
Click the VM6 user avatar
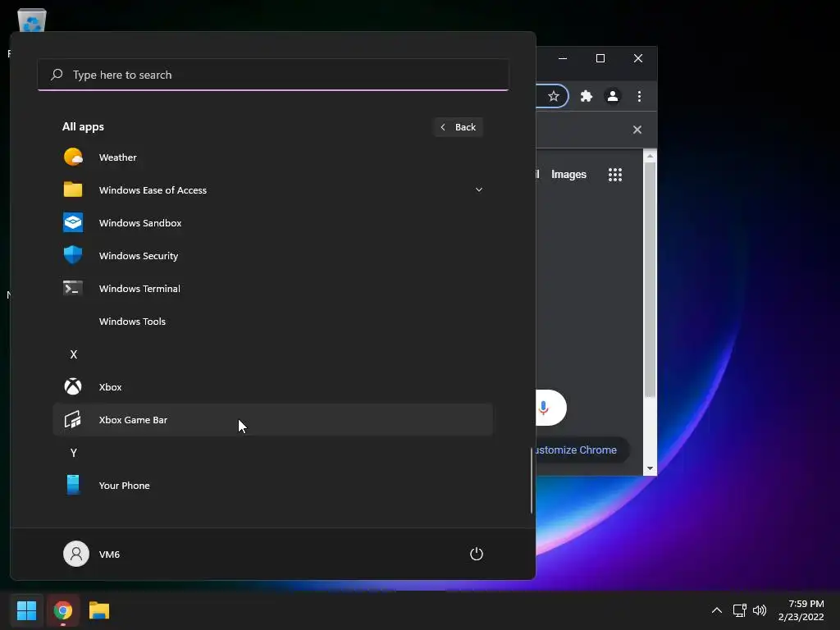point(76,554)
